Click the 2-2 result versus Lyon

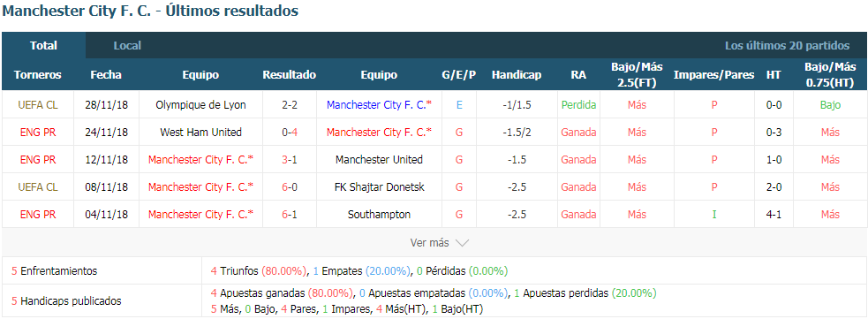(x=290, y=104)
